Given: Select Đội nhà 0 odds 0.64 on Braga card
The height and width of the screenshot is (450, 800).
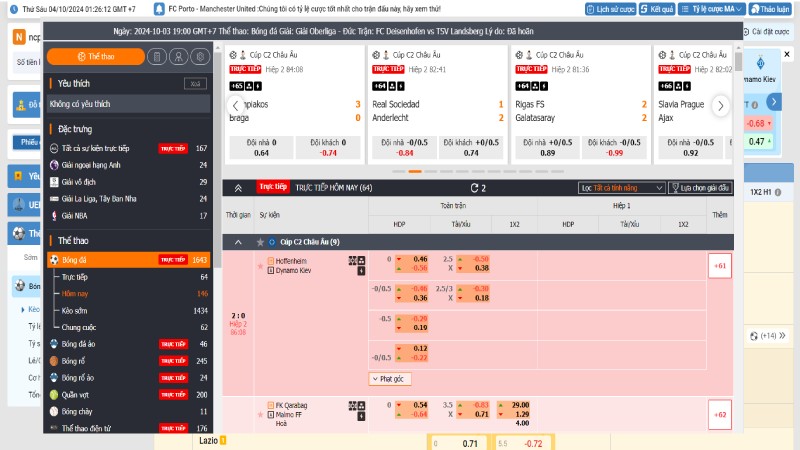Looking at the screenshot, I should [261, 147].
